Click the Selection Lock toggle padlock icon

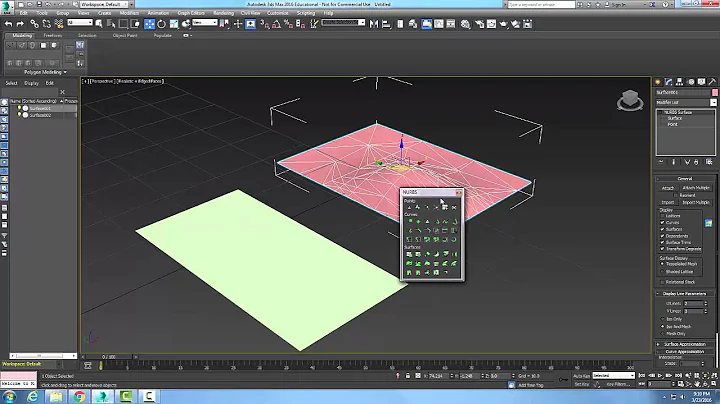coord(408,376)
